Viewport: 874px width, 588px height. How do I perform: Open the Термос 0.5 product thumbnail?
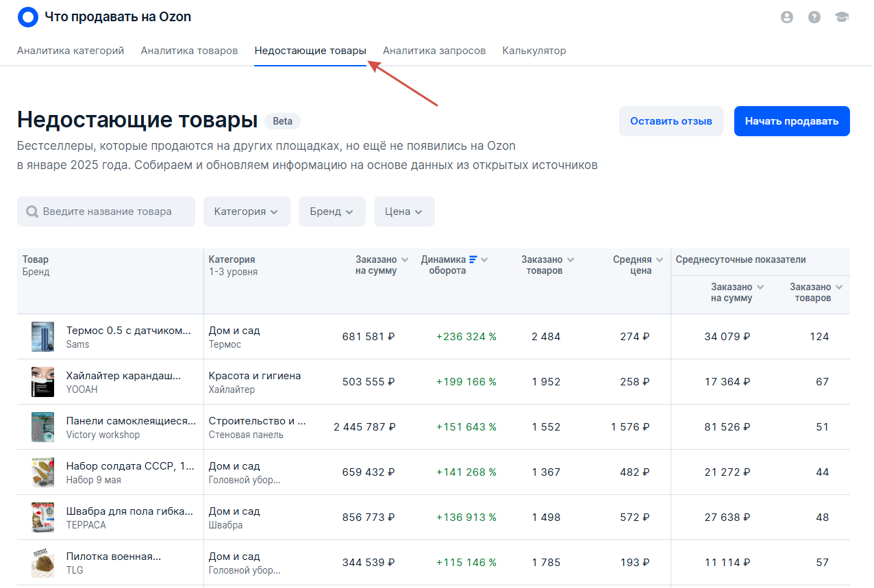[x=42, y=337]
